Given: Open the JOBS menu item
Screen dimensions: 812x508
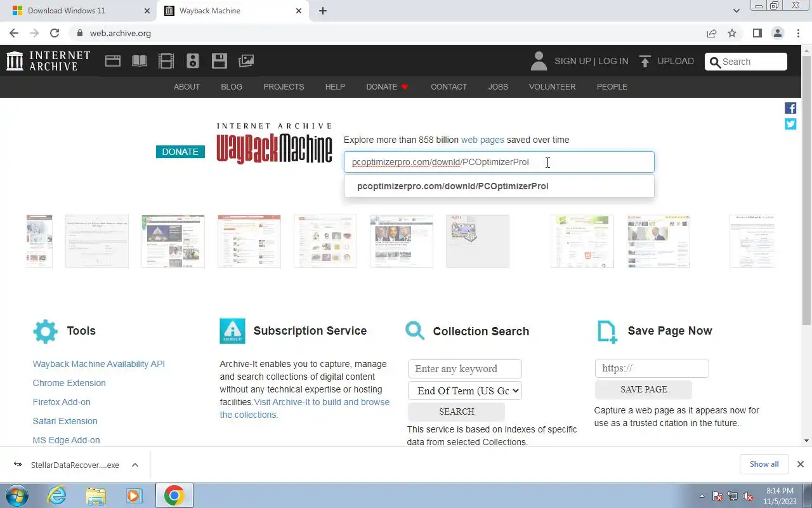Looking at the screenshot, I should (498, 87).
